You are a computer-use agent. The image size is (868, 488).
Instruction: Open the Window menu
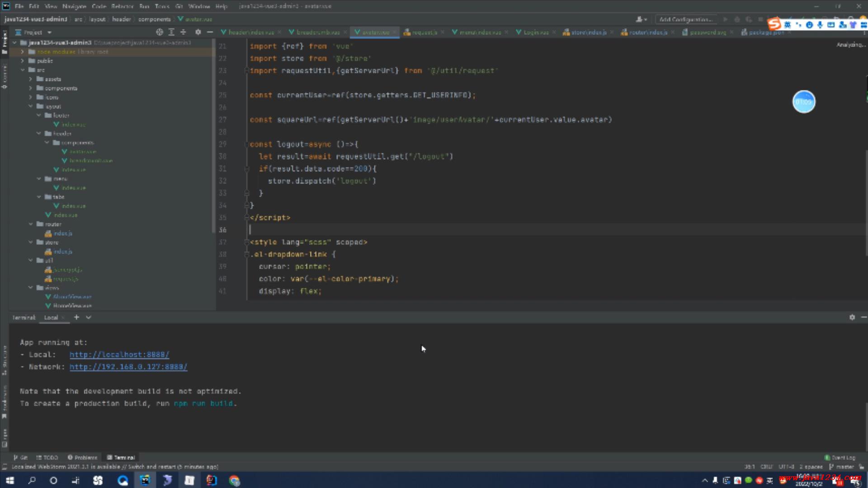[199, 6]
